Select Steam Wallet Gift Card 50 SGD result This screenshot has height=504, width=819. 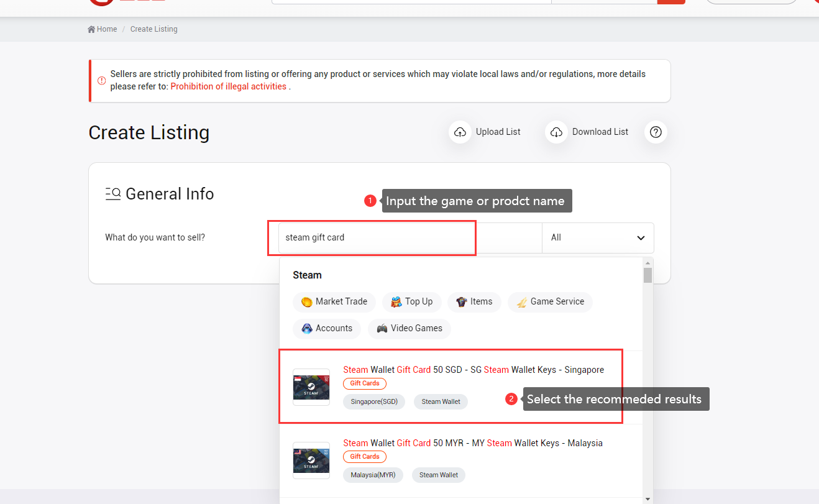(x=473, y=370)
